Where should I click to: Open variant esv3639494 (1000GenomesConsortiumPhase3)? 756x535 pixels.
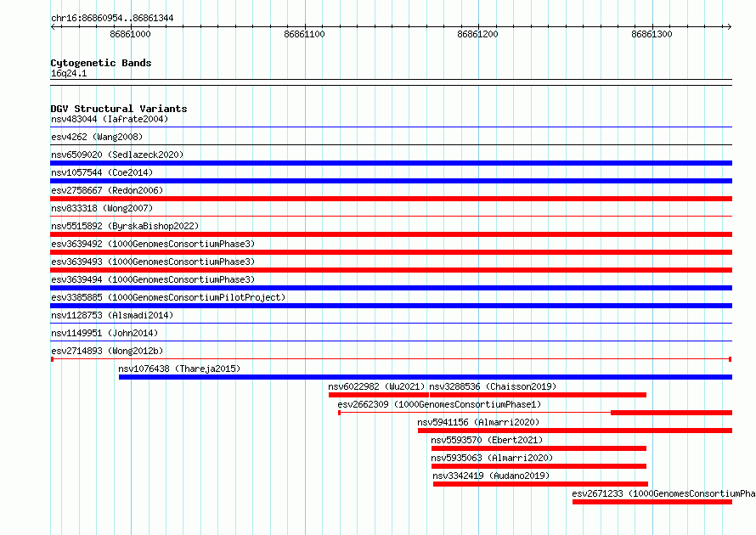coord(153,279)
